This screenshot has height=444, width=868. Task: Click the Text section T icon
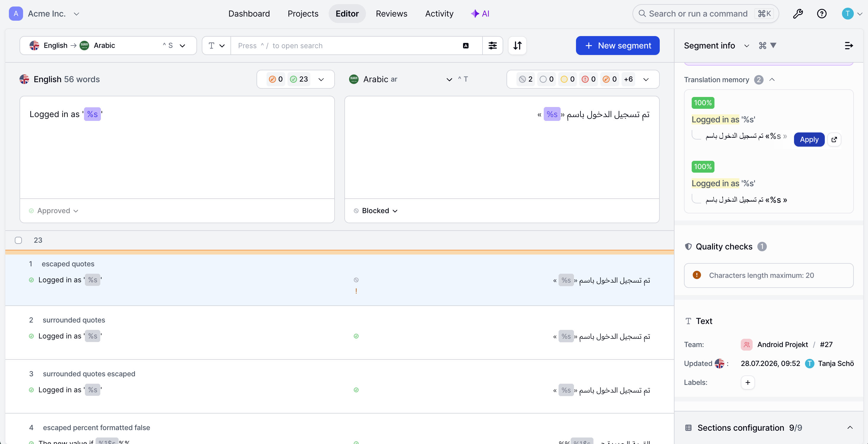click(x=688, y=321)
